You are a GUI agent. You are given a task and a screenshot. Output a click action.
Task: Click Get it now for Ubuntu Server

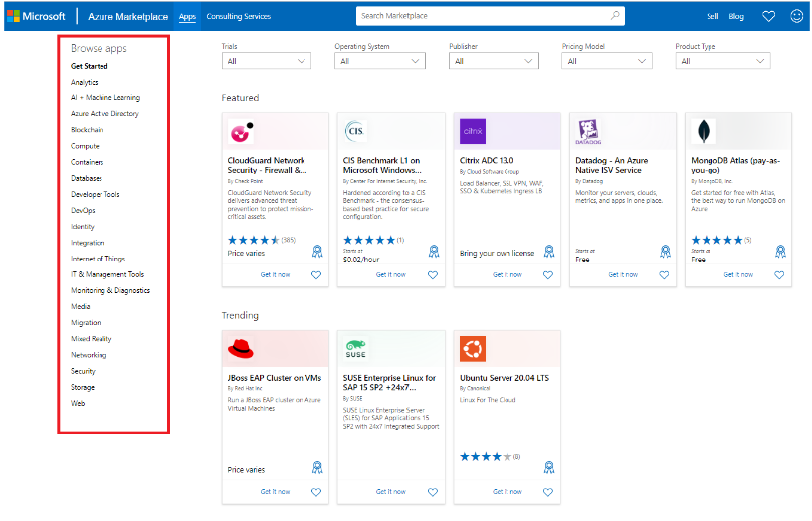(x=507, y=492)
